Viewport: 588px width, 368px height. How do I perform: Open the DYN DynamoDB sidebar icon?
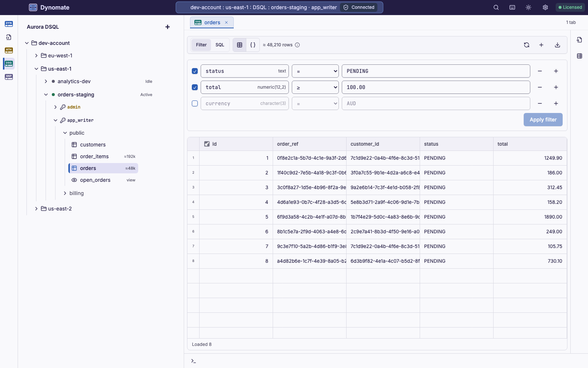[9, 24]
